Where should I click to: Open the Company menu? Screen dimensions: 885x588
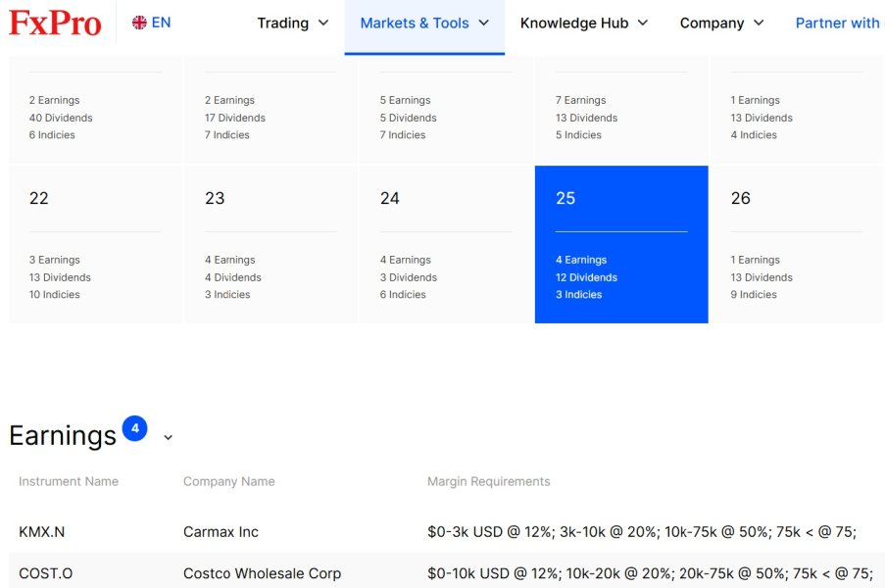[712, 24]
